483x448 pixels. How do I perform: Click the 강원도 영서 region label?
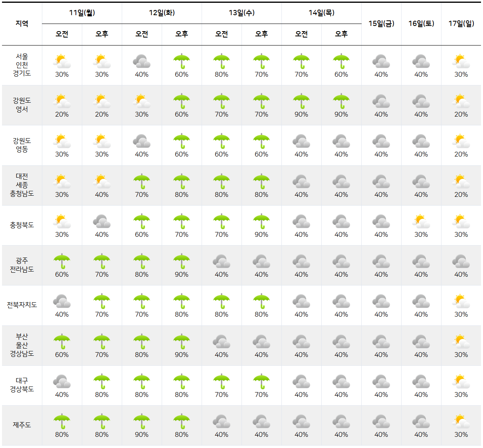(x=22, y=105)
